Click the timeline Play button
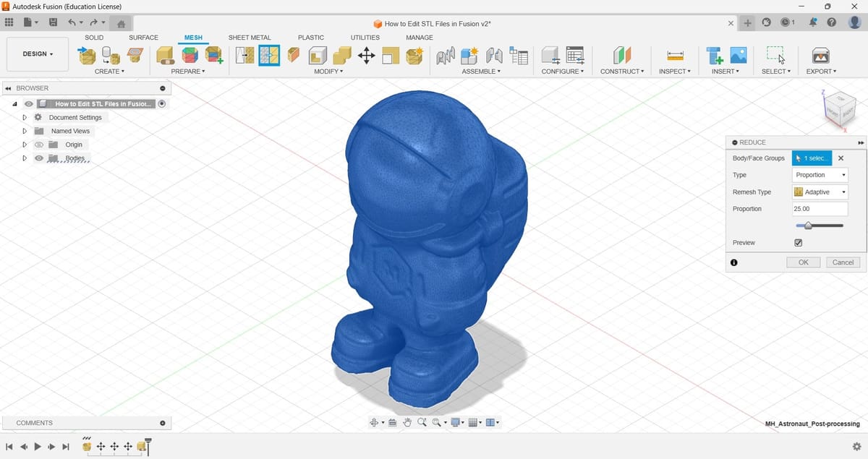This screenshot has width=868, height=459. (38, 447)
